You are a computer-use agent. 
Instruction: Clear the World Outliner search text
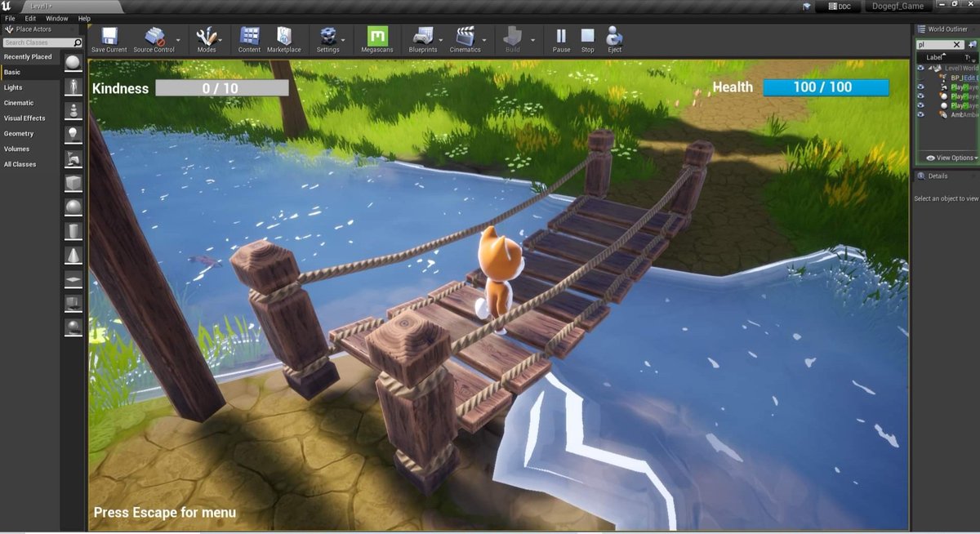[x=958, y=45]
